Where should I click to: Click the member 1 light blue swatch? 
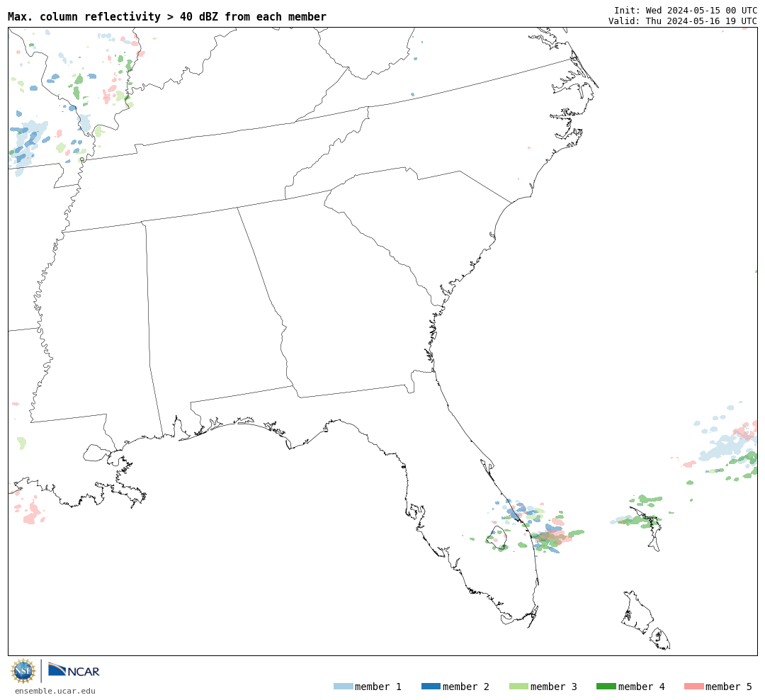tap(343, 687)
